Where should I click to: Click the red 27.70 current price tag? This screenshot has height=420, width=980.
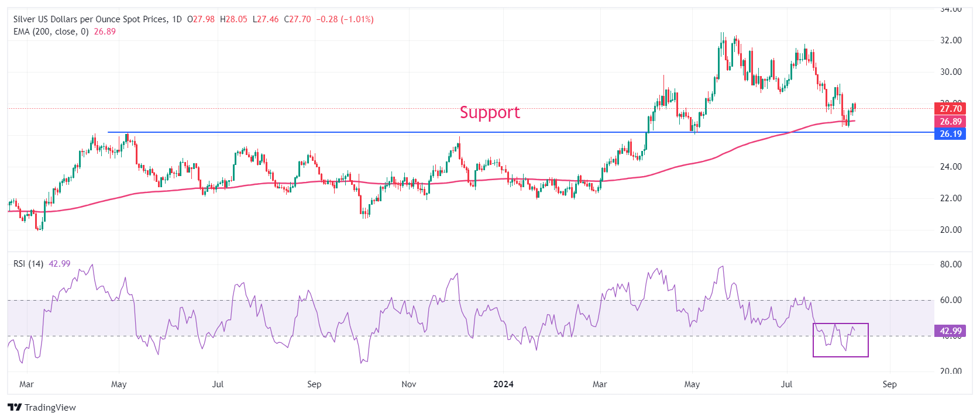pos(950,108)
